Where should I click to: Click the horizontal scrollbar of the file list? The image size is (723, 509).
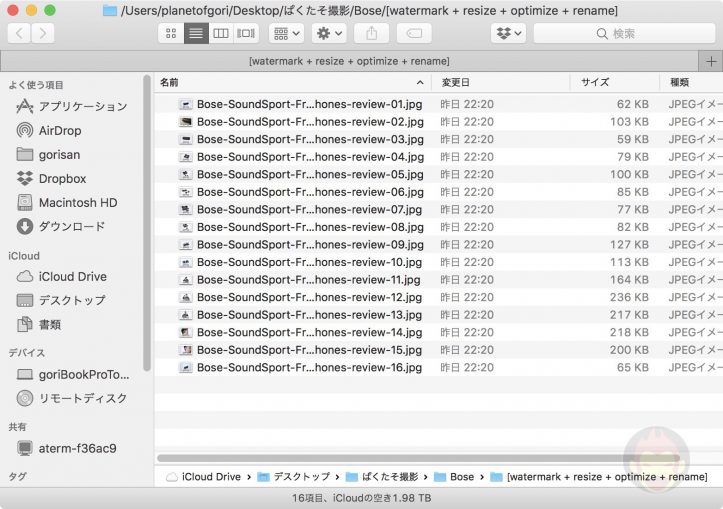coord(419,458)
